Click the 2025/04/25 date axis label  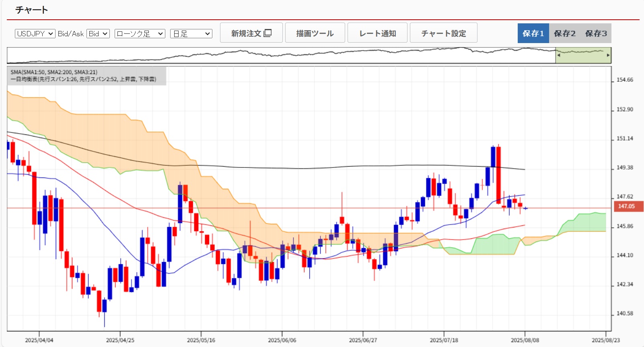(120, 340)
